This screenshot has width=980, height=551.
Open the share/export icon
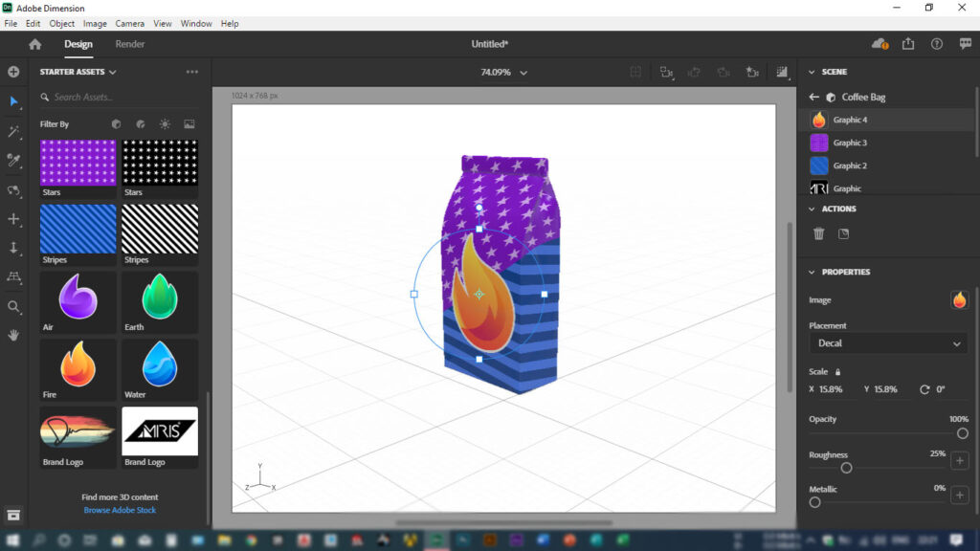(x=908, y=44)
